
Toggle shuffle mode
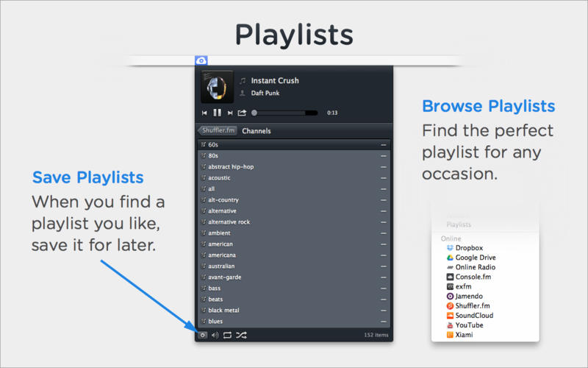tap(241, 335)
